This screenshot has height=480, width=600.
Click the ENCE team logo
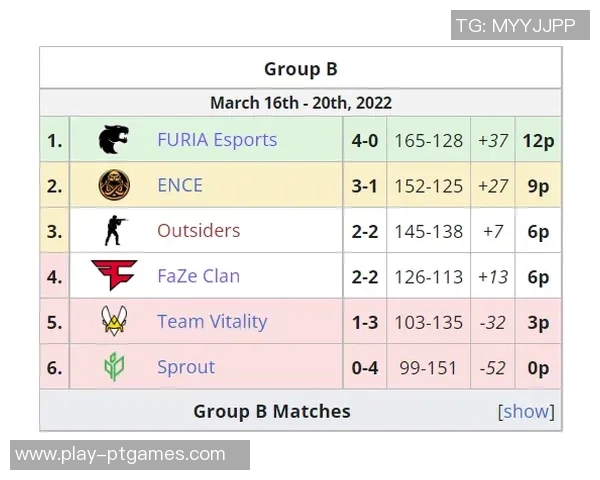click(x=113, y=185)
